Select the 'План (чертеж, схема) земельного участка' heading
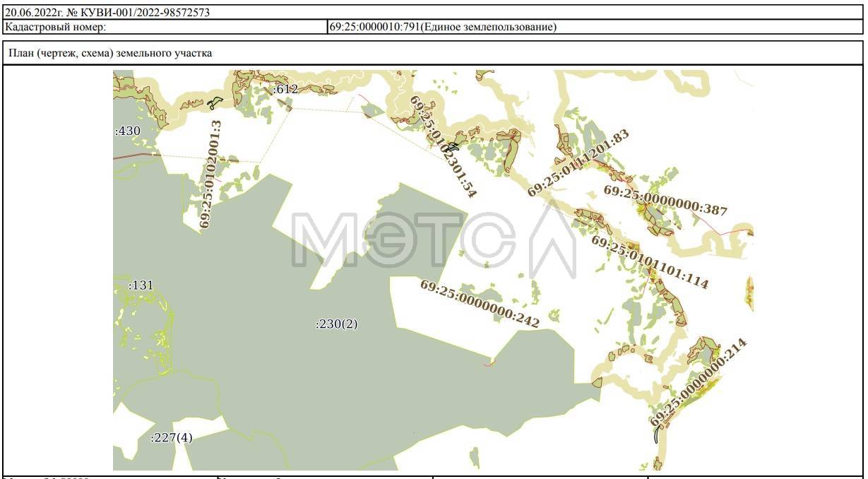 (110, 53)
